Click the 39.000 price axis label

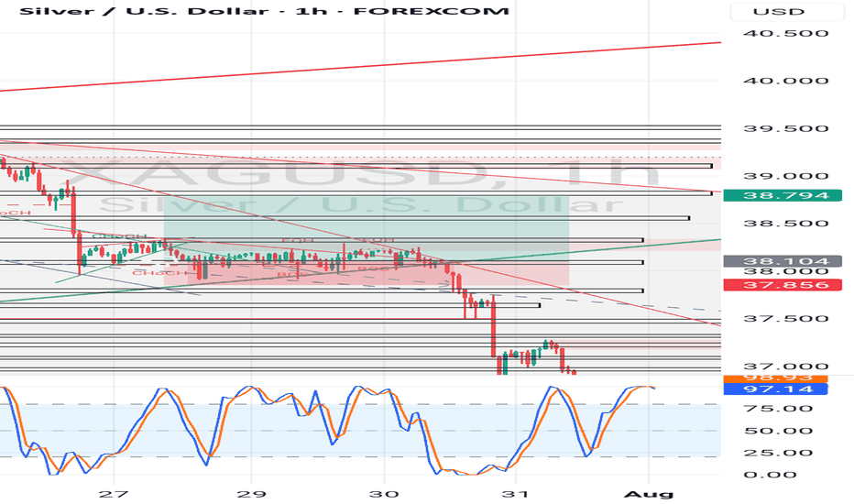pos(786,176)
